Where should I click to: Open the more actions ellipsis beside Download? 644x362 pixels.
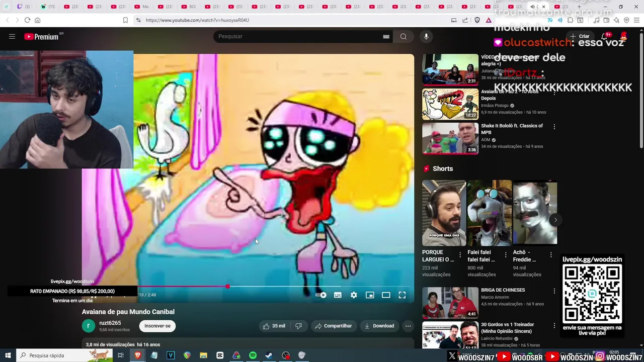click(x=408, y=326)
